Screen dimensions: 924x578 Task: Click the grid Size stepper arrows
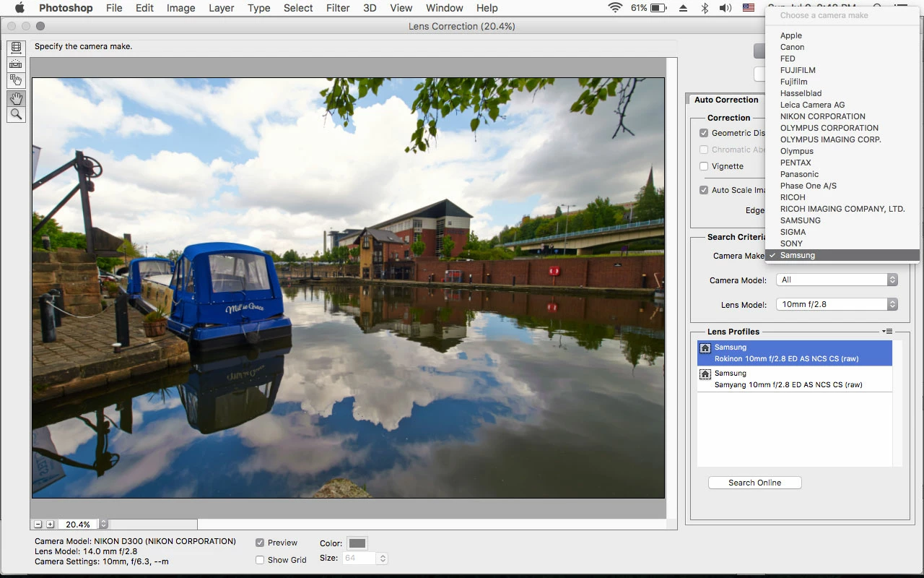click(x=383, y=558)
